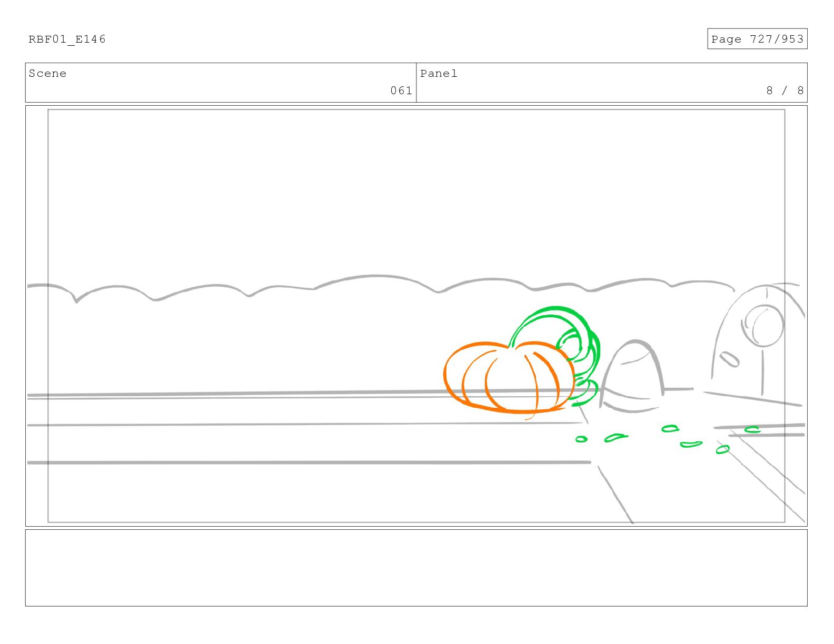The image size is (834, 644).
Task: Click the Scene header label
Action: (x=47, y=74)
